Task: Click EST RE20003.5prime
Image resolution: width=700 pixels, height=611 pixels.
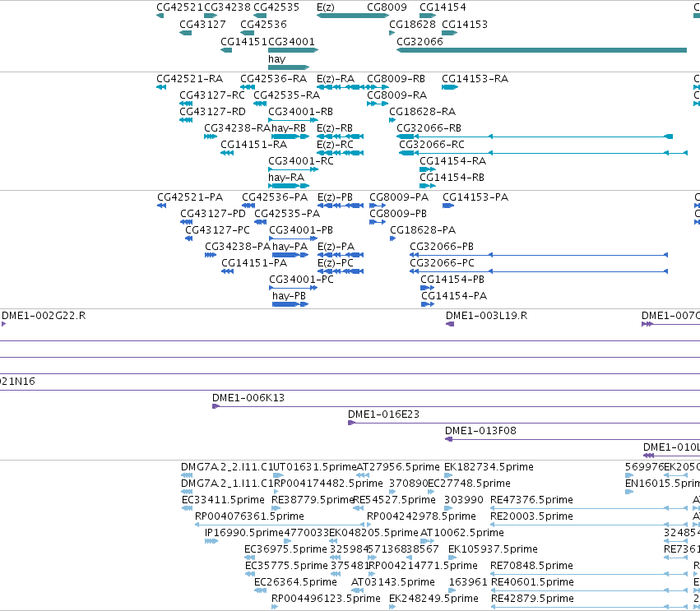Action: click(531, 516)
